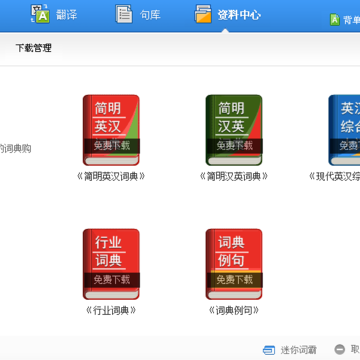Viewport: 360px width, 360px height.
Task: Click the 迷你词霸 icon in status bar
Action: point(269,350)
